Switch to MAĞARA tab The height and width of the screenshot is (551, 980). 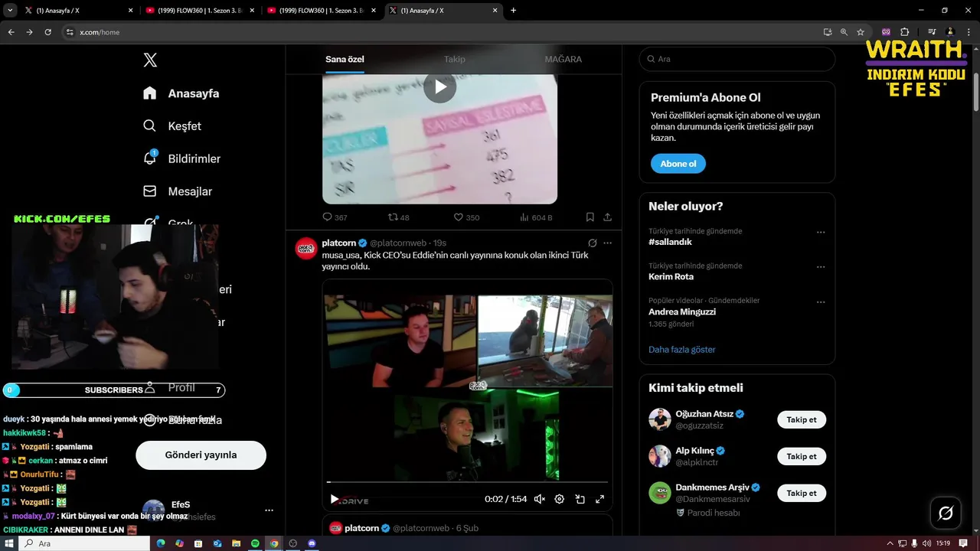563,59
